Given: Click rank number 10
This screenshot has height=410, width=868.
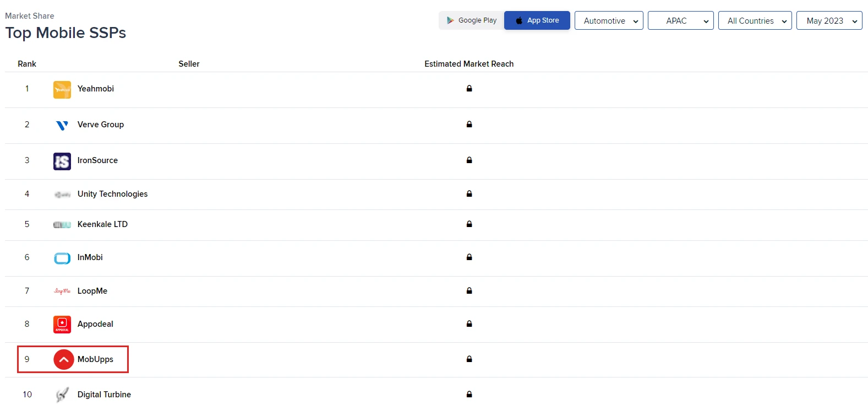Looking at the screenshot, I should (28, 395).
